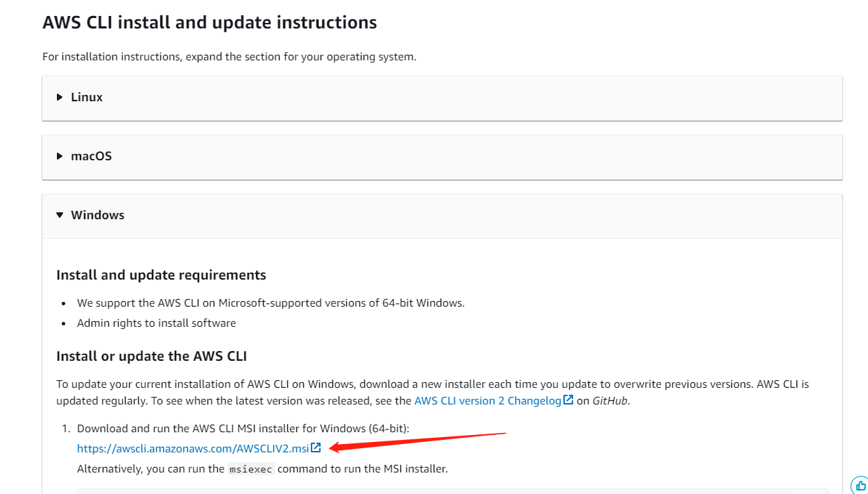Click the 'For installation instructions' intro sentence

click(229, 57)
